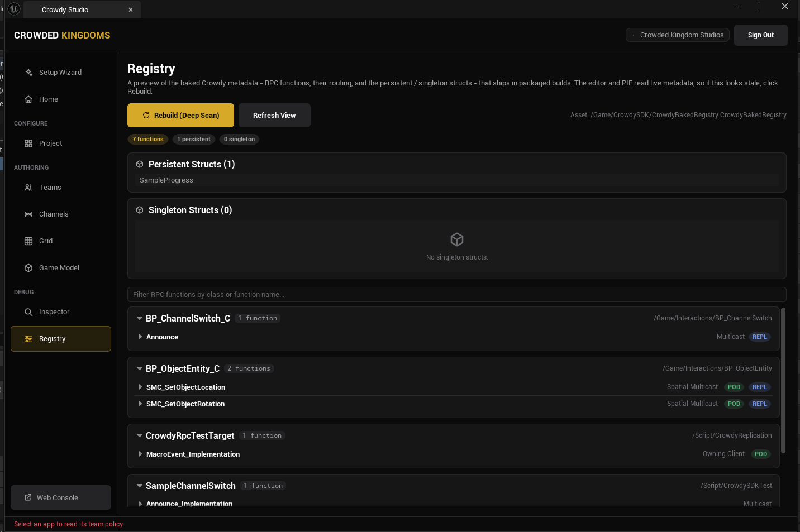Close the Crowdy Studio tab
800x532 pixels.
[131, 10]
